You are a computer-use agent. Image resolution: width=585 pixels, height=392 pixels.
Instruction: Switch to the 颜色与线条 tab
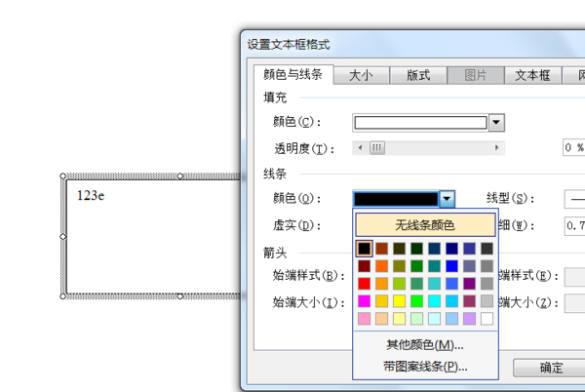pos(293,74)
